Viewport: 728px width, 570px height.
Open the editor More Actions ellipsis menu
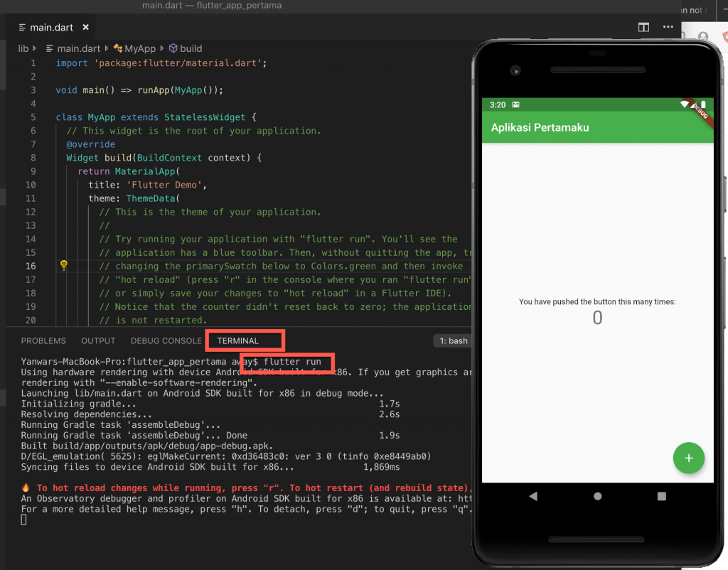tap(668, 27)
